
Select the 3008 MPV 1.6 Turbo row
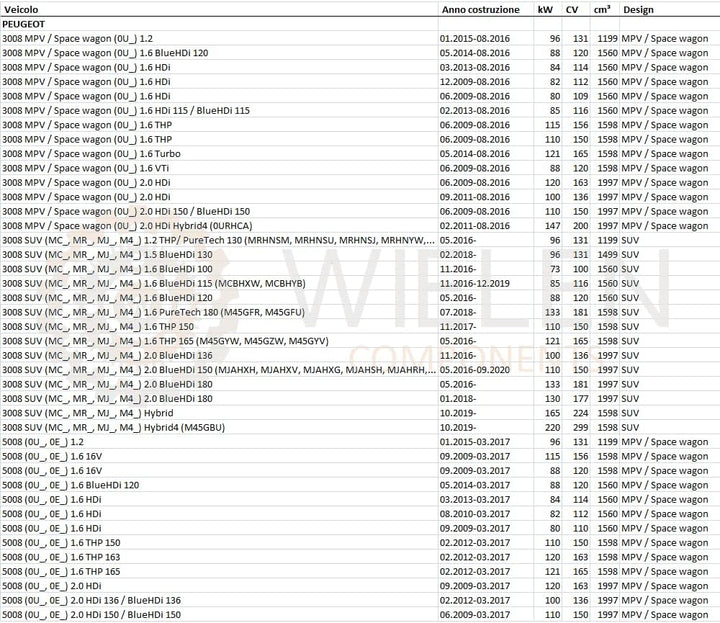[360, 154]
